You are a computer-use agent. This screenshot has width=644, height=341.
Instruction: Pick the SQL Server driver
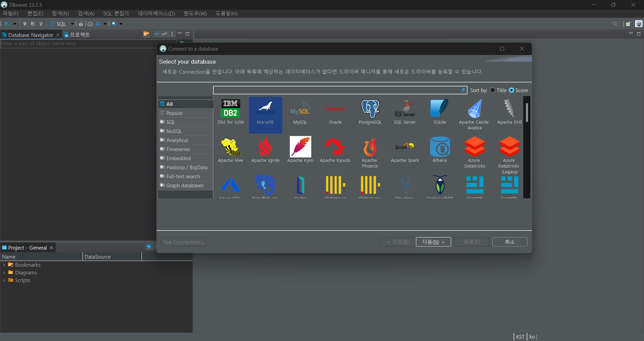coord(405,112)
